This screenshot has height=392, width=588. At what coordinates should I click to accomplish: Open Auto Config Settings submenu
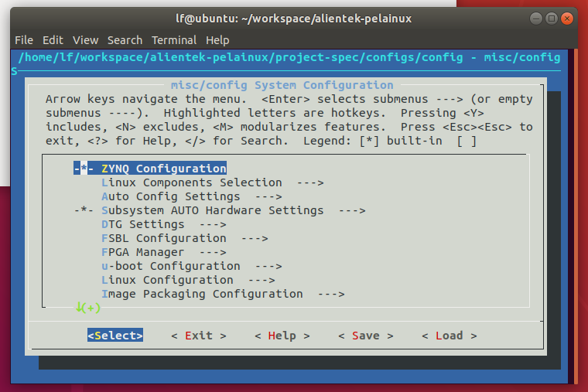coord(191,196)
